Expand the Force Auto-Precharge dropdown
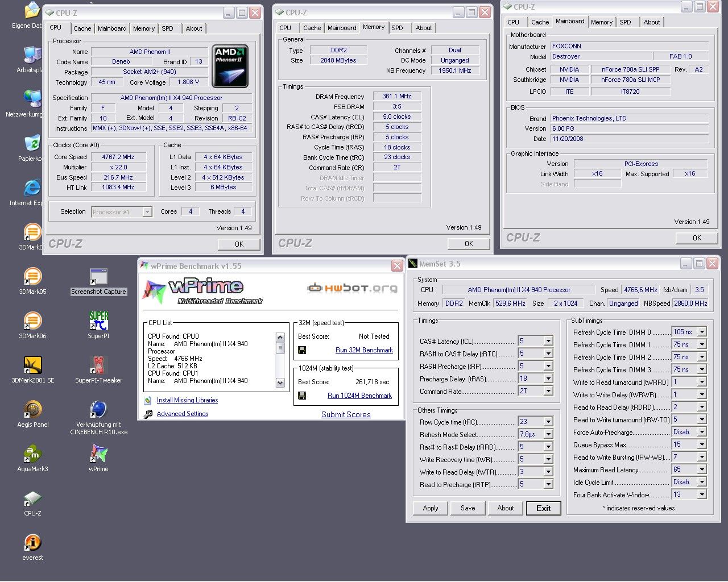Viewport: 728px width, 582px height. point(702,432)
